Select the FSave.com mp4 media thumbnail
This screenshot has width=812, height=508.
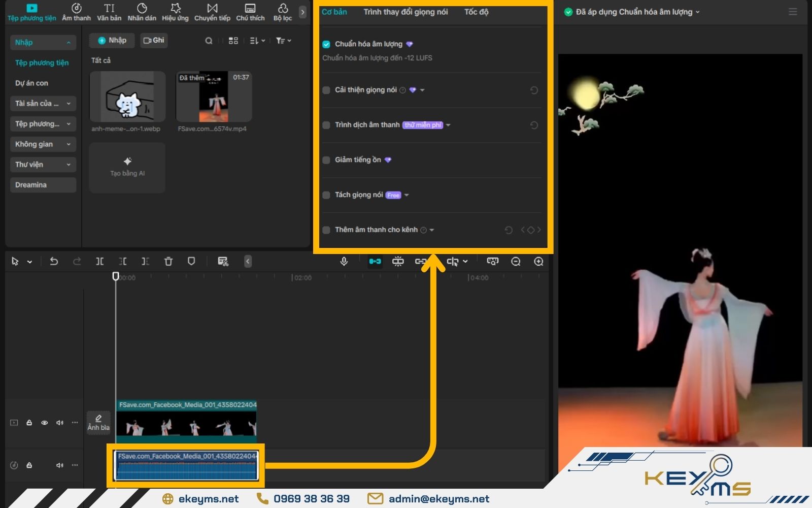click(213, 97)
